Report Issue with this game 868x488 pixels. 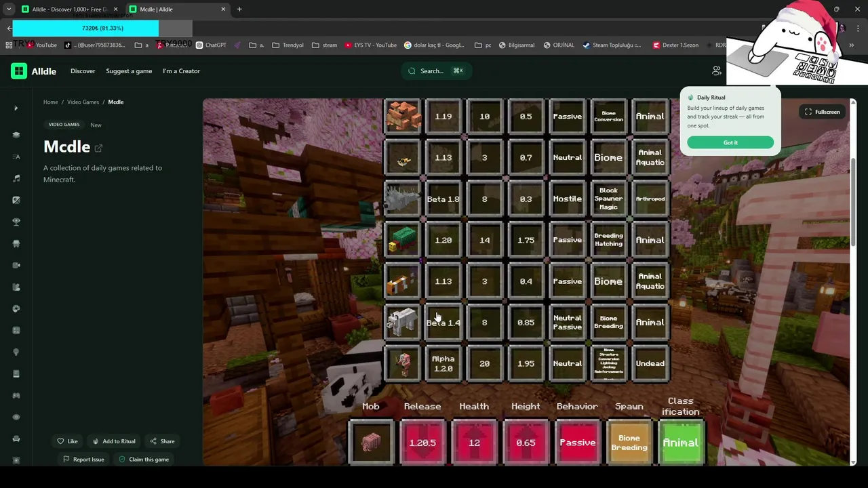tap(83, 460)
